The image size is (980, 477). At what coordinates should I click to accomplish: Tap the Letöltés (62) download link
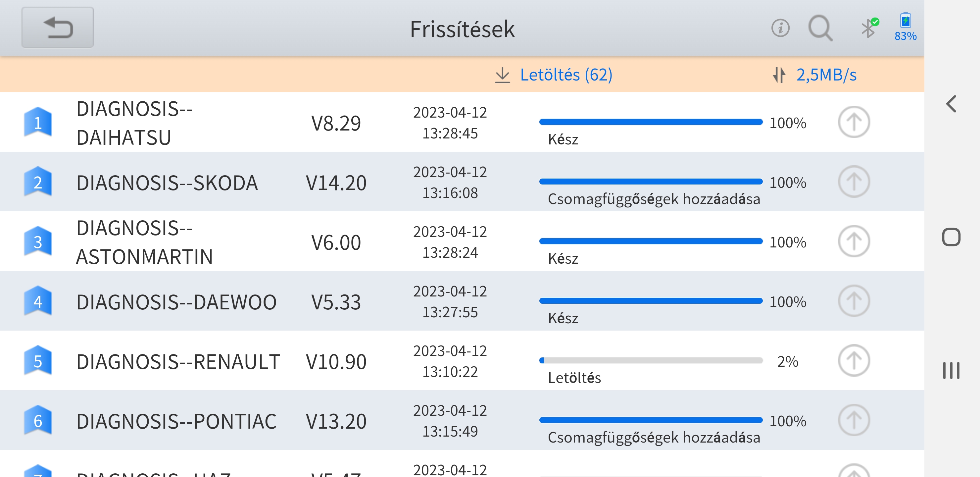554,75
